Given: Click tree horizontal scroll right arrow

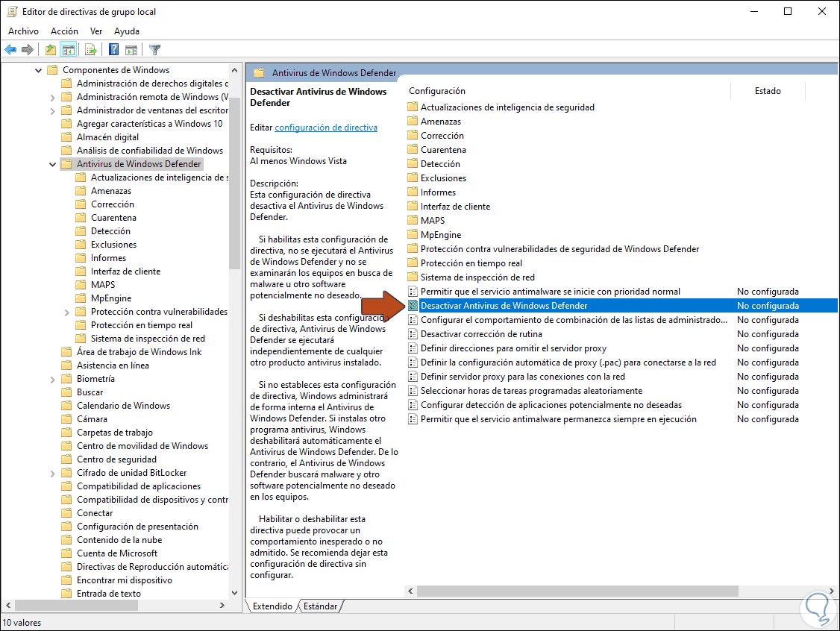Looking at the screenshot, I should point(222,606).
